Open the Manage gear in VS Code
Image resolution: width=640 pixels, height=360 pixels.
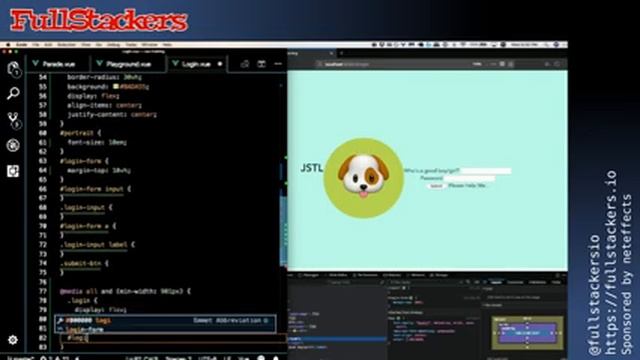coord(13,340)
